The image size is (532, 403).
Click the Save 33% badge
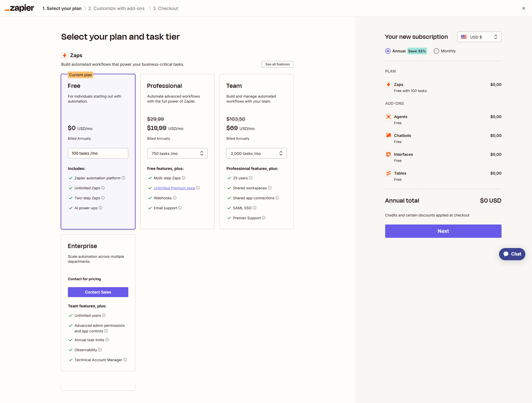tap(417, 51)
